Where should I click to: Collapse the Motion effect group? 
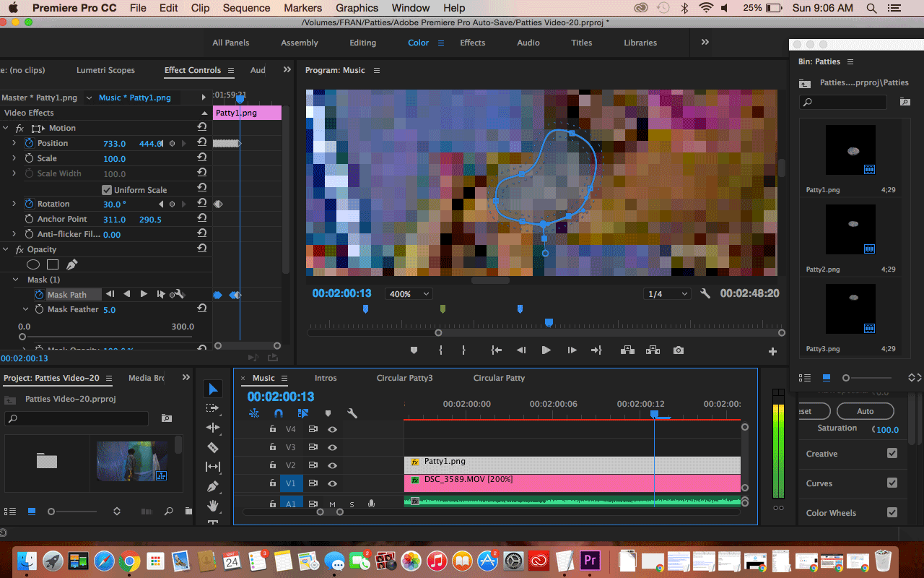coord(5,128)
